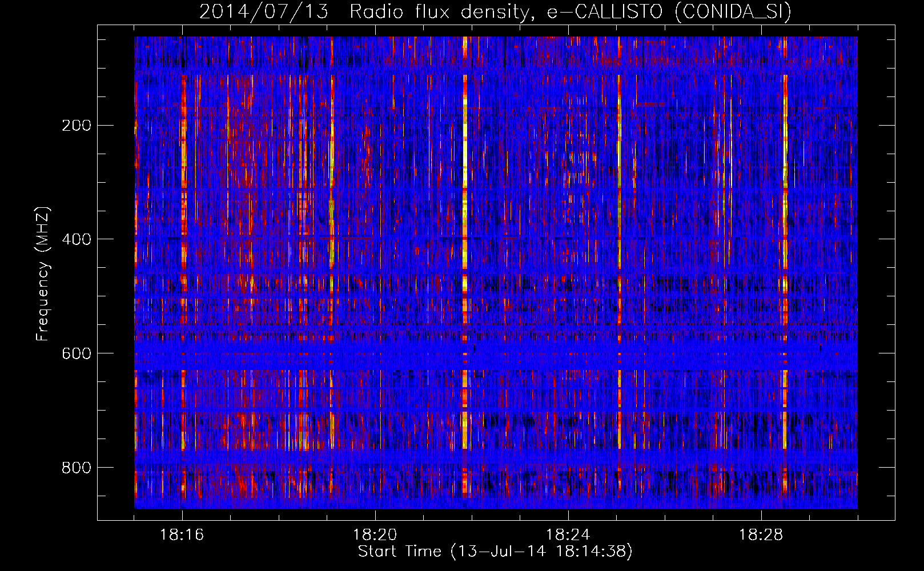Click the '800' frequency axis label
Viewport: 924px width, 571px height.
76,468
